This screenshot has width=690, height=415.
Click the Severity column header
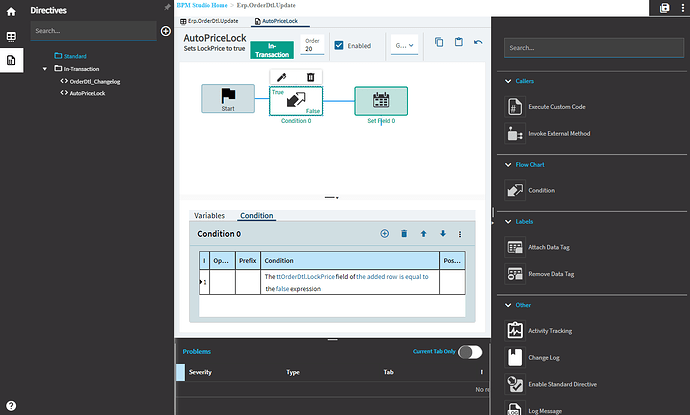200,372
